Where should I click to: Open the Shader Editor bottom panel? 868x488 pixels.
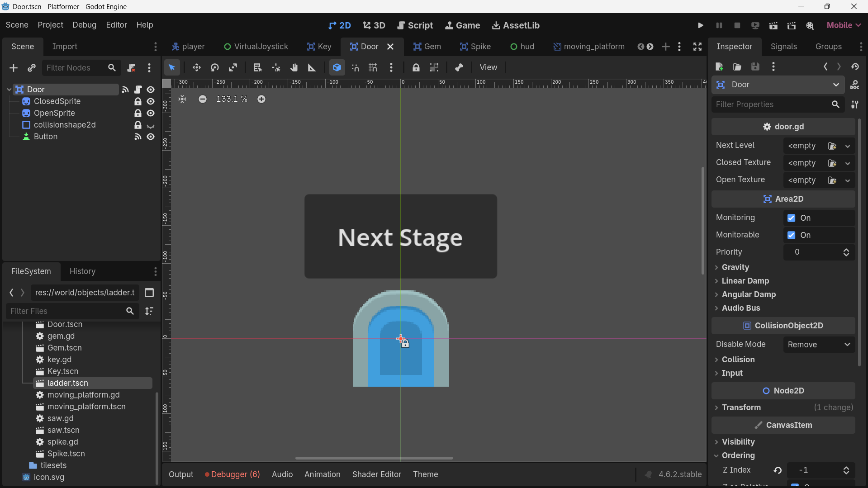point(376,474)
